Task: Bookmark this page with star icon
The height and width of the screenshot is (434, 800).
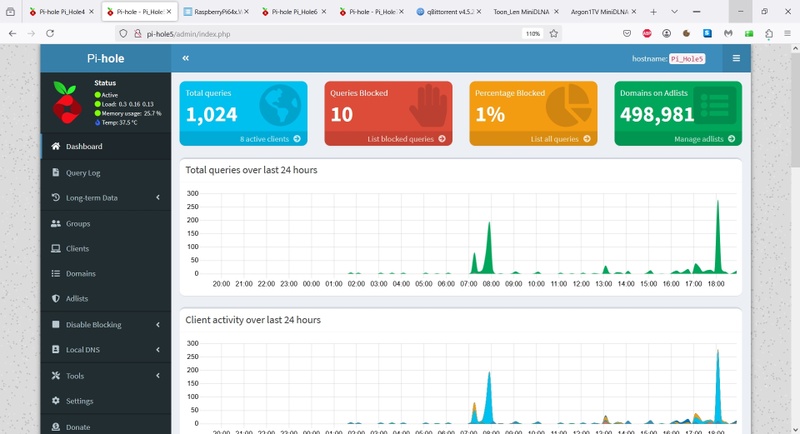Action: (x=554, y=34)
